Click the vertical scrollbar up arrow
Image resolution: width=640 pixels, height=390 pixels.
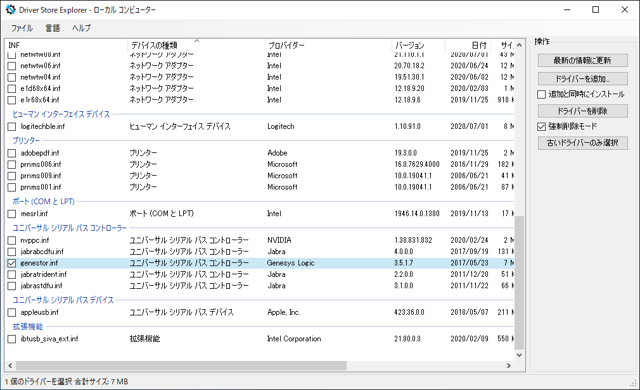tap(519, 45)
